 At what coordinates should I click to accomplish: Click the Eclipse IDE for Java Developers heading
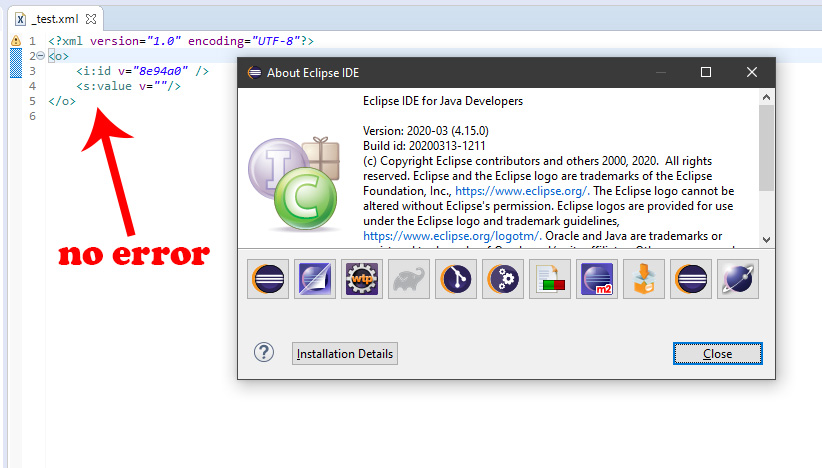tap(443, 101)
